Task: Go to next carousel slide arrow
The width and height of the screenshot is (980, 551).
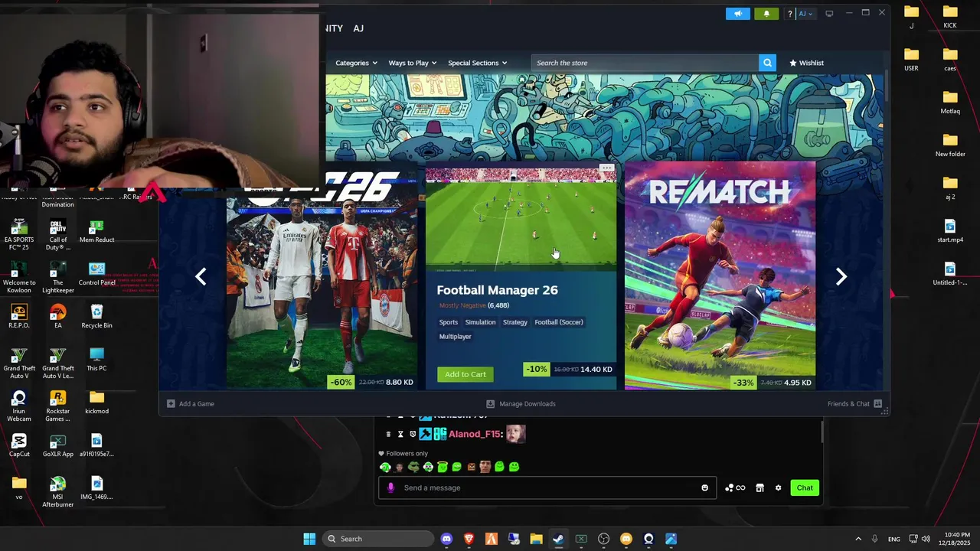Action: [841, 277]
